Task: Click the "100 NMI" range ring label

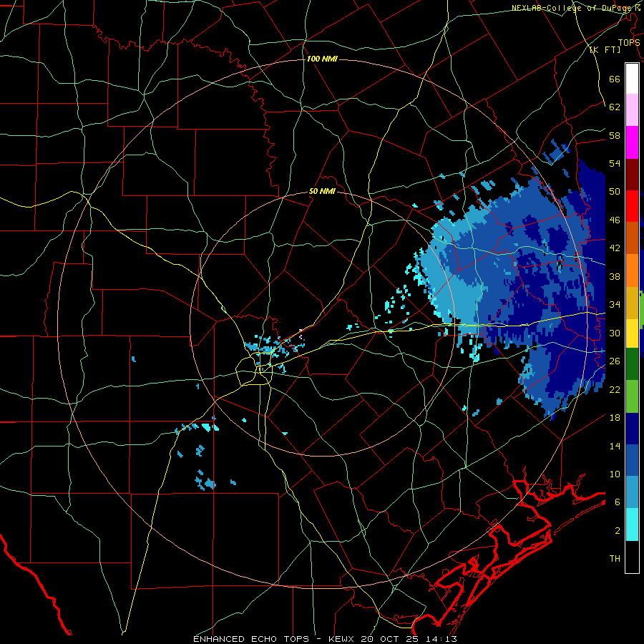Action: point(322,59)
